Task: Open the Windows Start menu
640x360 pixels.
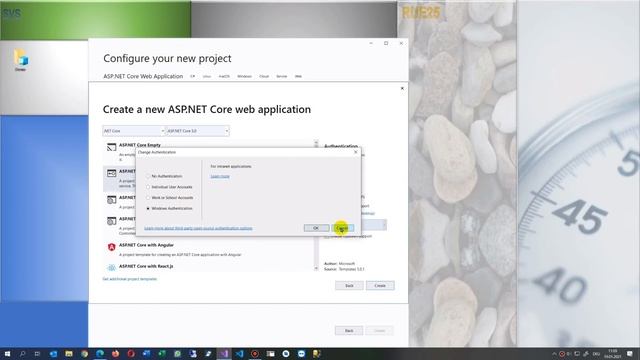Action: pos(7,354)
